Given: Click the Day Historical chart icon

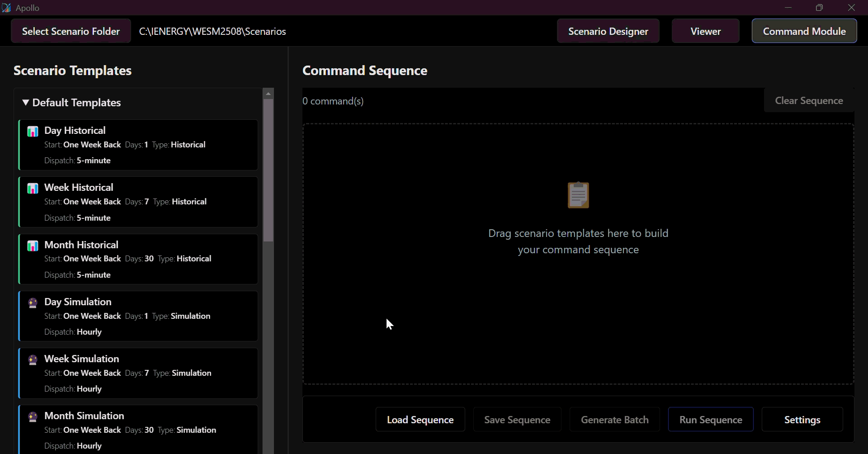Looking at the screenshot, I should point(33,132).
